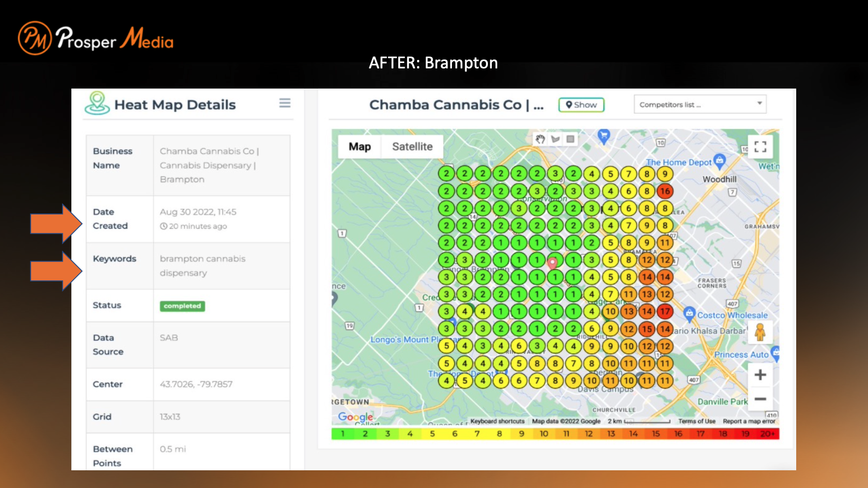Zoom in on the map with plus
Screen dimensions: 868x488
click(760, 375)
